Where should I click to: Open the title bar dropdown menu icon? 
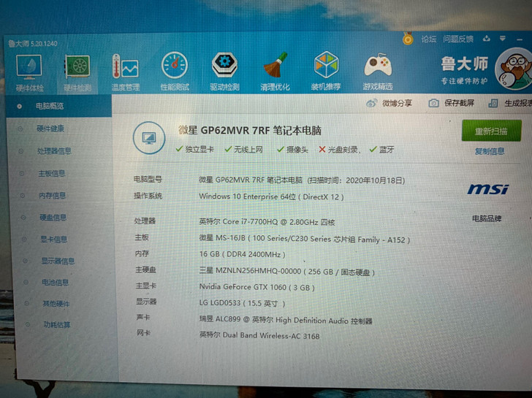point(503,38)
